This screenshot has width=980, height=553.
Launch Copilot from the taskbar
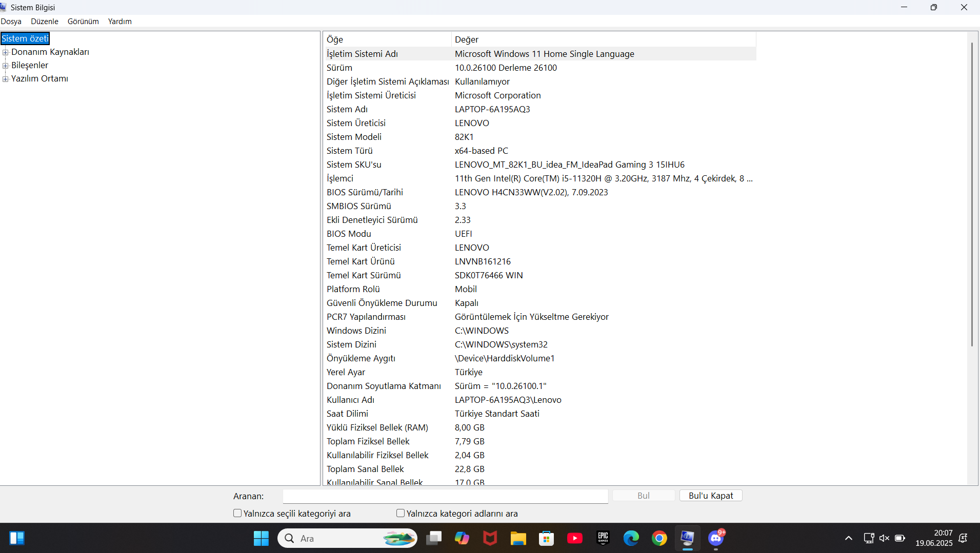click(462, 538)
